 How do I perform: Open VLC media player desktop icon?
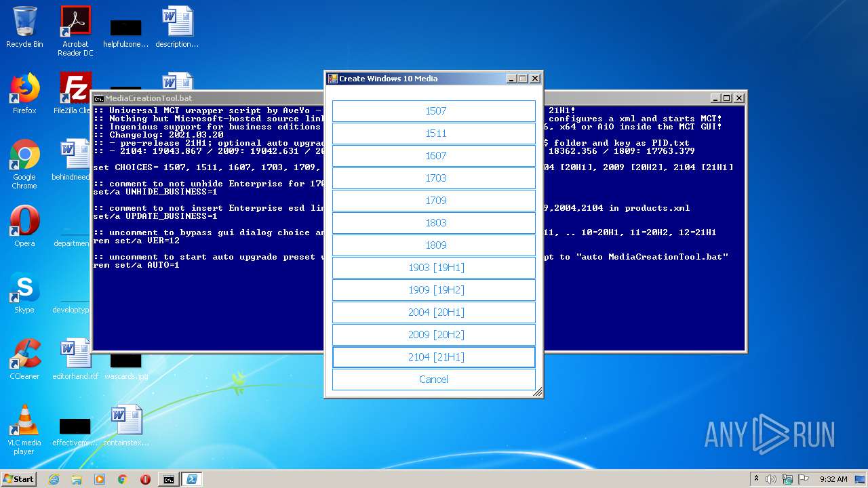pos(24,430)
